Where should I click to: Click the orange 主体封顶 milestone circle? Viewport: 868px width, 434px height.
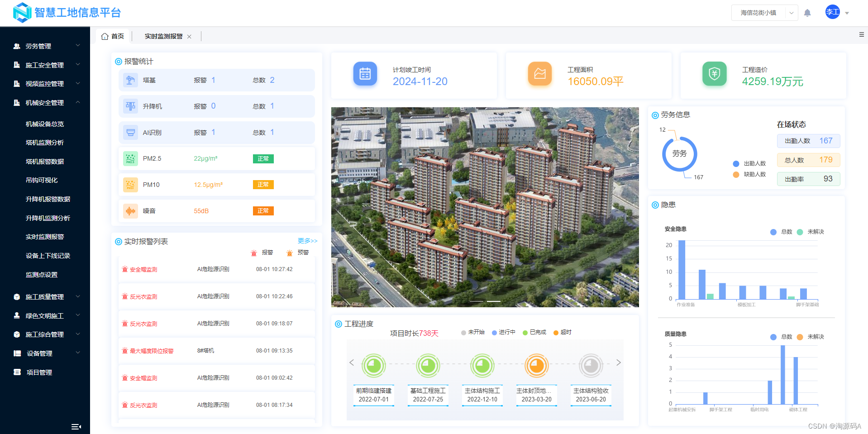[537, 365]
